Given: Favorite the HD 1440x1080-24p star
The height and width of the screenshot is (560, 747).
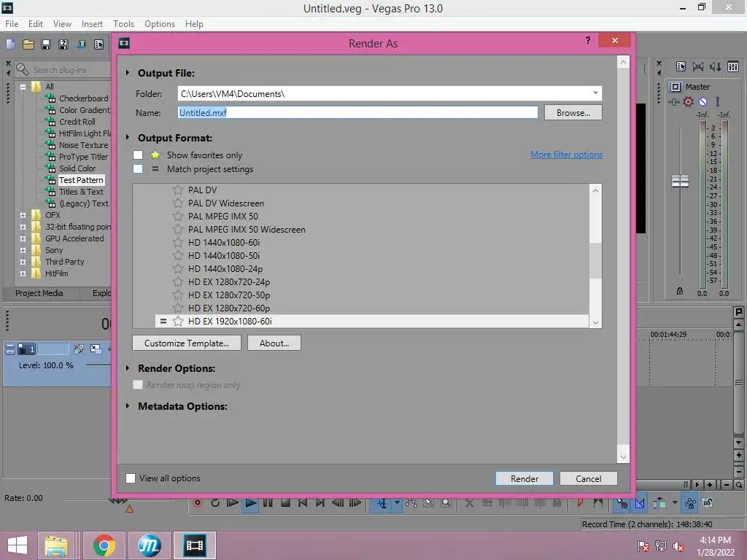Looking at the screenshot, I should [178, 268].
